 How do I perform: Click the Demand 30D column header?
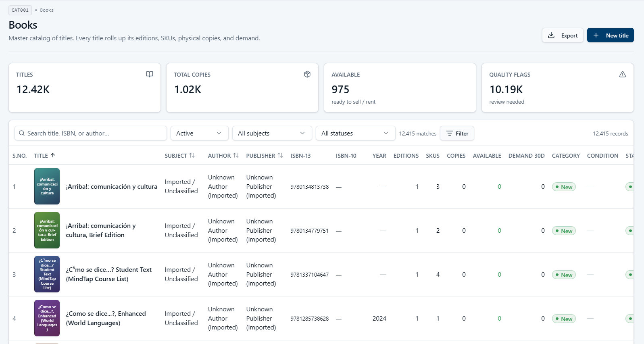527,156
